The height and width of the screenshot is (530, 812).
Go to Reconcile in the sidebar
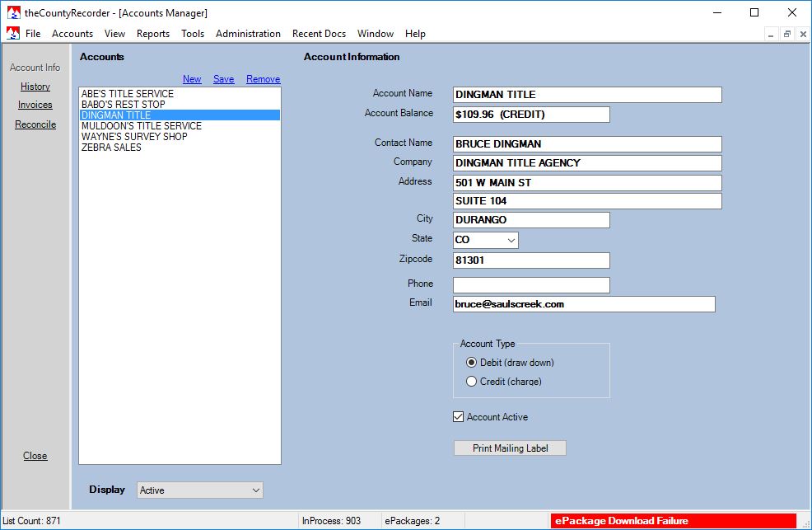35,124
